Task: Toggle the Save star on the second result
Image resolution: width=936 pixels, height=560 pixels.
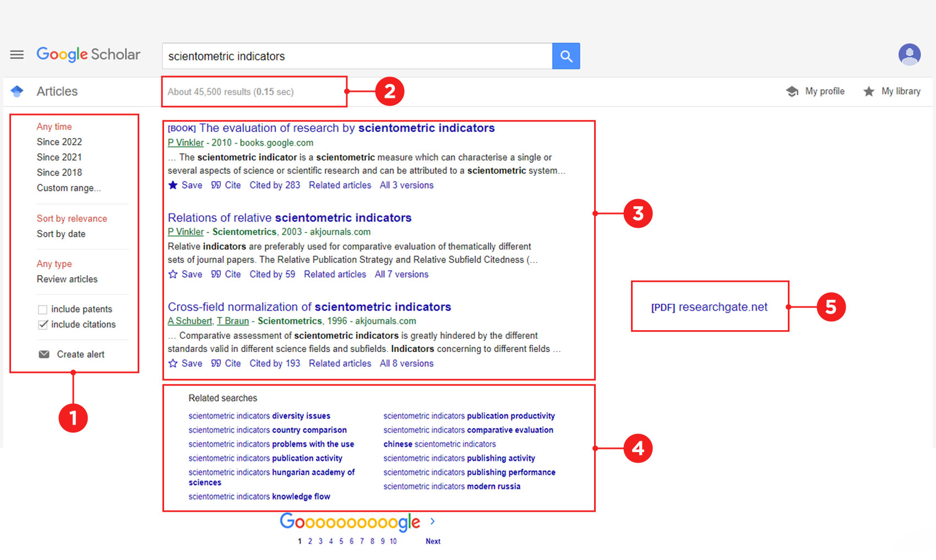Action: coord(172,274)
